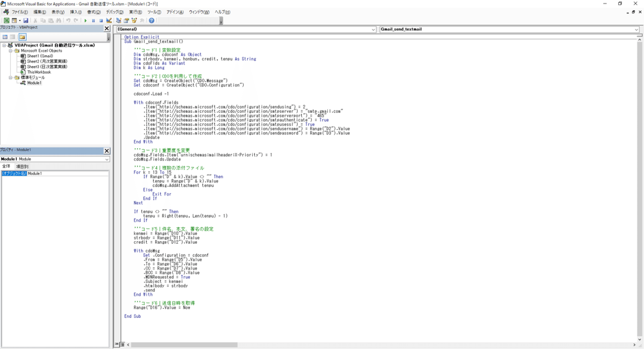Open the Gmail_send_textmail procedure dropdown
The height and width of the screenshot is (349, 644).
click(636, 29)
